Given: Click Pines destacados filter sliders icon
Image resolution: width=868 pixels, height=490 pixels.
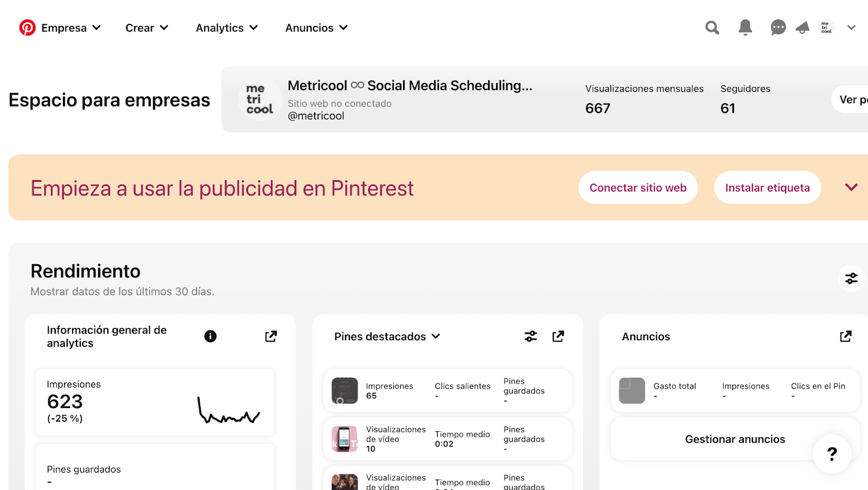Looking at the screenshot, I should 531,336.
